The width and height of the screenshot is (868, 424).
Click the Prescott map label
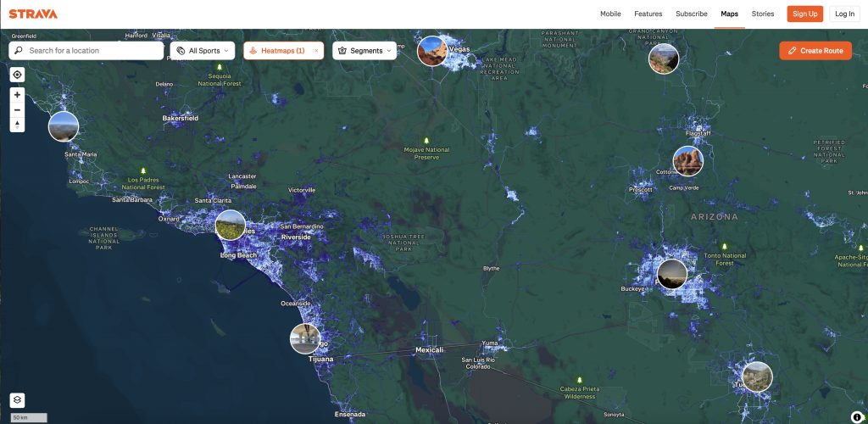(641, 190)
